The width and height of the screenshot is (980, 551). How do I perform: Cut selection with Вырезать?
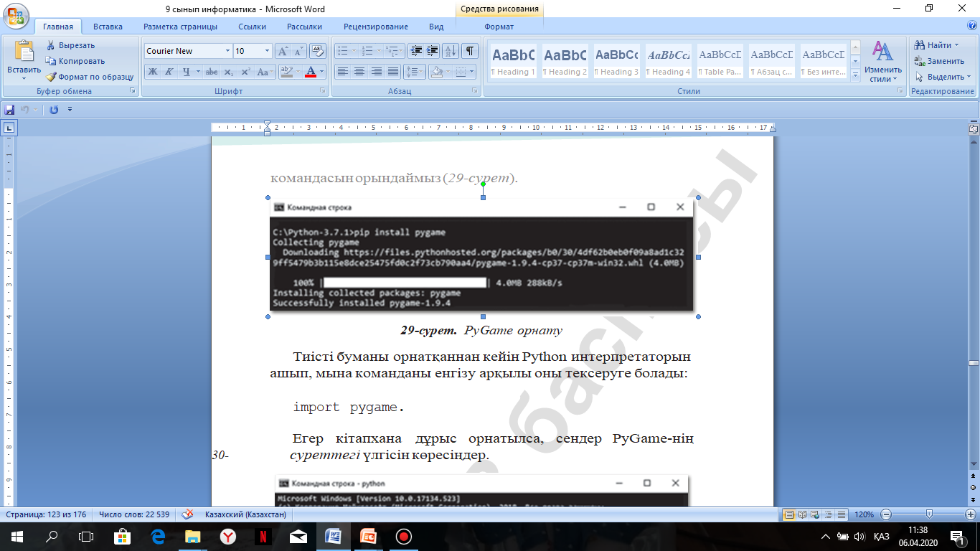click(x=71, y=45)
